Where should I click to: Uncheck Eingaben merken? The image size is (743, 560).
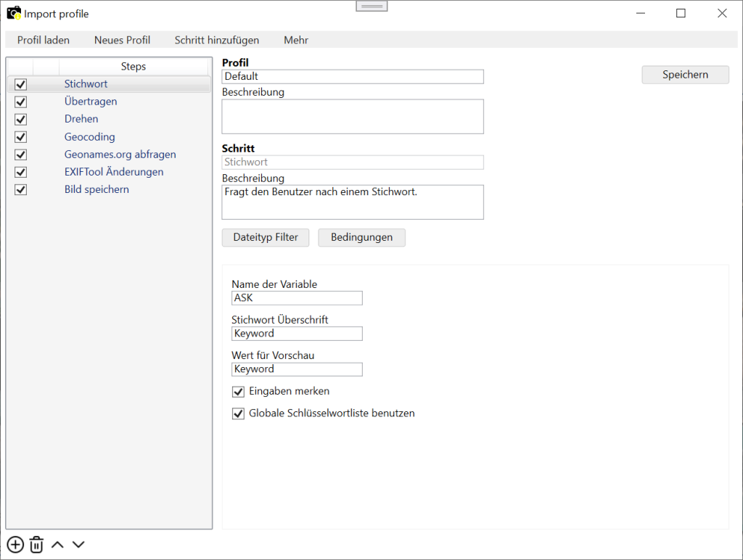tap(238, 391)
